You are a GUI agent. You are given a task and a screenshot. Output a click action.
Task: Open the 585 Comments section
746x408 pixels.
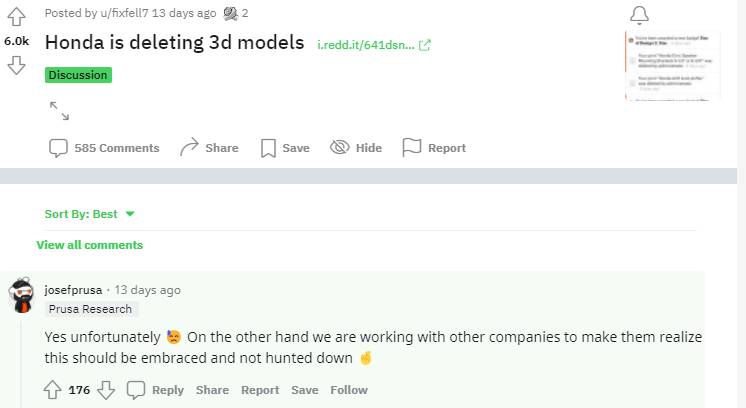click(x=104, y=148)
